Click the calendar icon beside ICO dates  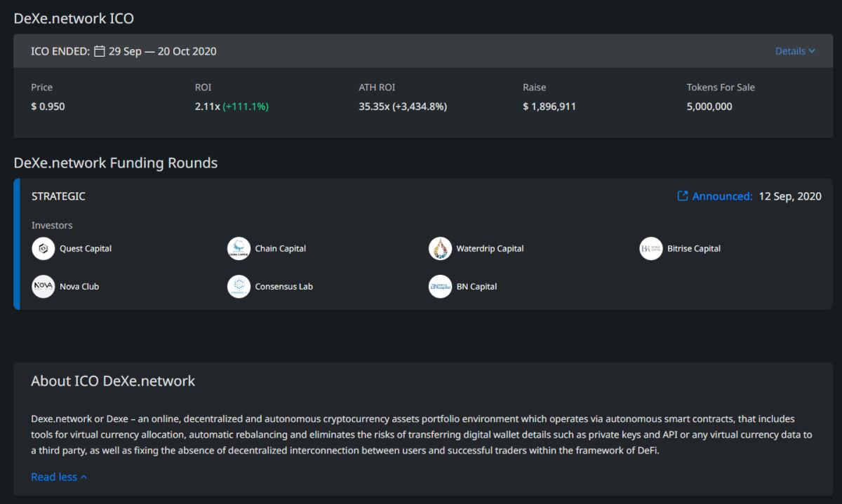tap(100, 51)
